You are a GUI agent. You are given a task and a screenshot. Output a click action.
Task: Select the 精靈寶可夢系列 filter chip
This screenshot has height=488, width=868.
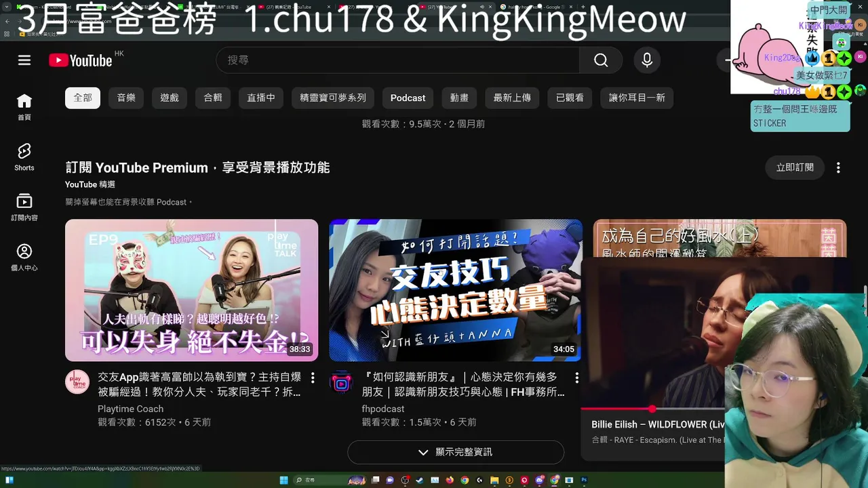pyautogui.click(x=333, y=98)
